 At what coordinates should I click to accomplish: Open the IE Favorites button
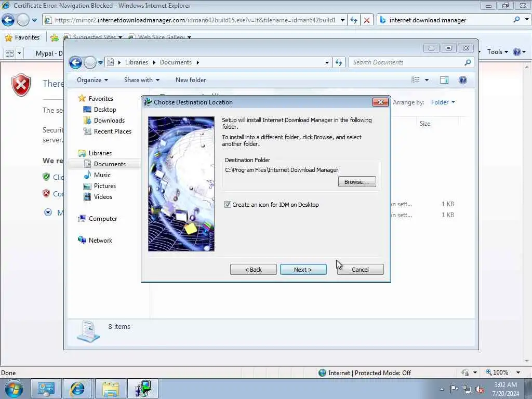click(22, 37)
